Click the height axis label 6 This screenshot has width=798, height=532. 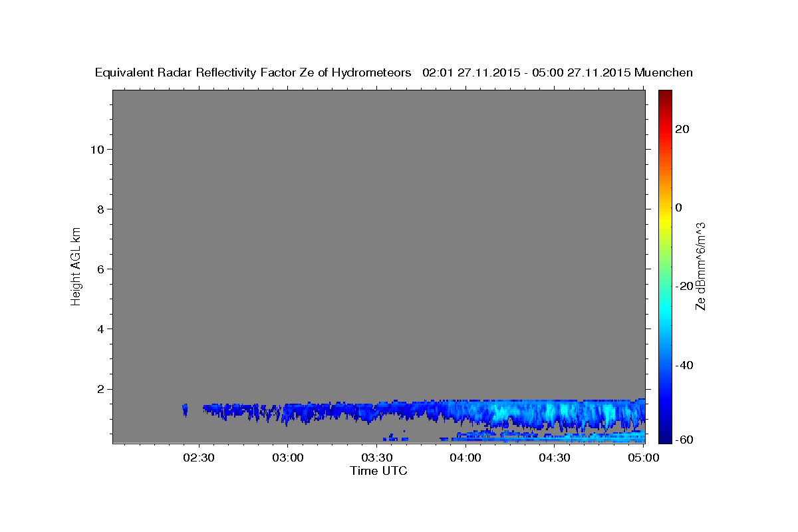(x=100, y=269)
